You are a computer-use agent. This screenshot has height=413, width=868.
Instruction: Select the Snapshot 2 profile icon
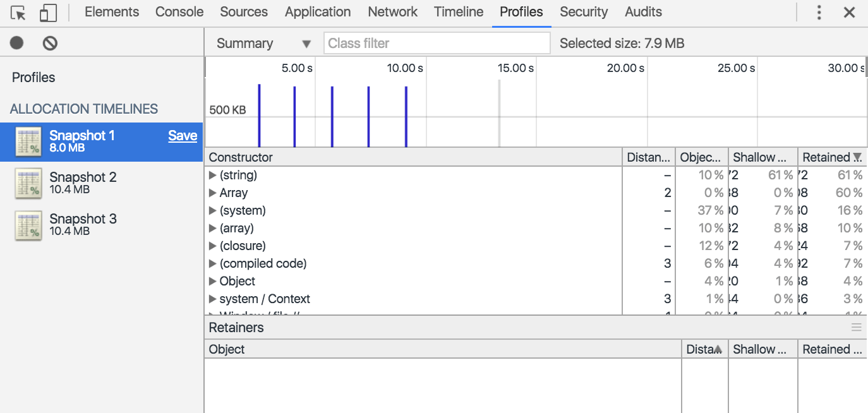[28, 183]
